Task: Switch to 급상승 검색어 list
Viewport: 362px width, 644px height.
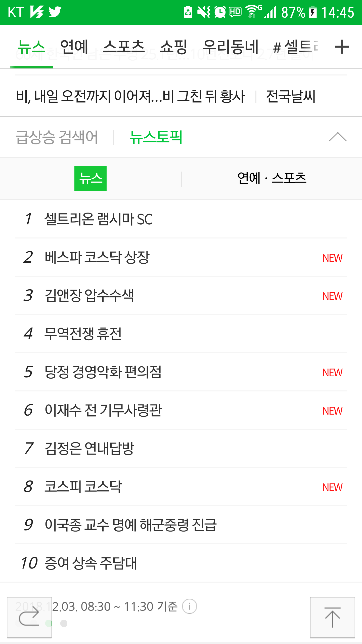Action: click(57, 137)
